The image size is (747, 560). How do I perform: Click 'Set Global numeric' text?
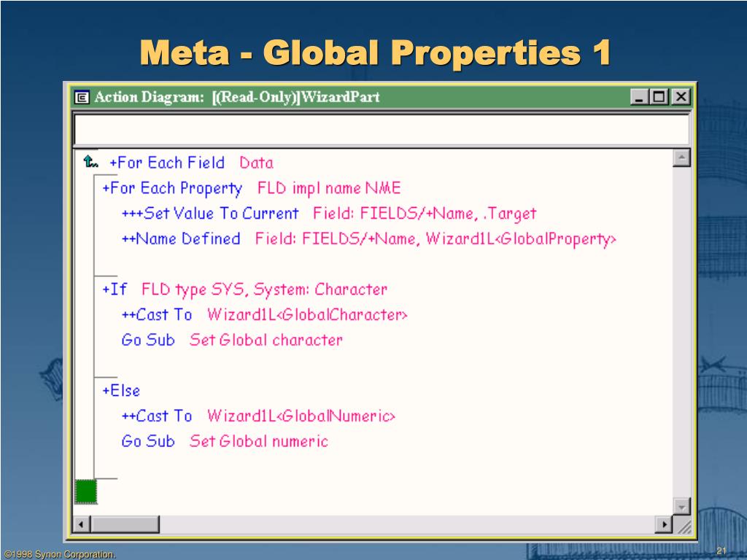[x=259, y=441]
